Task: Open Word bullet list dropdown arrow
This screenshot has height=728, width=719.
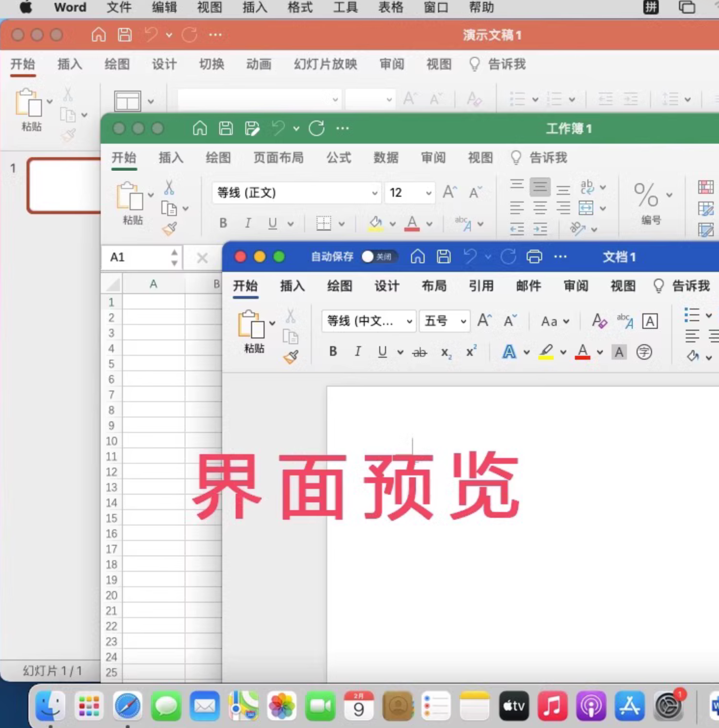Action: click(708, 316)
